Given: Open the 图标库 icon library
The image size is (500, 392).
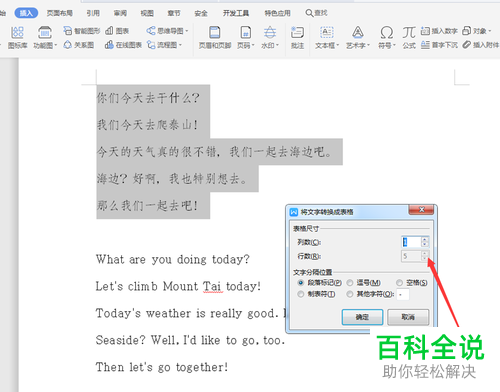Looking at the screenshot, I should [x=17, y=37].
